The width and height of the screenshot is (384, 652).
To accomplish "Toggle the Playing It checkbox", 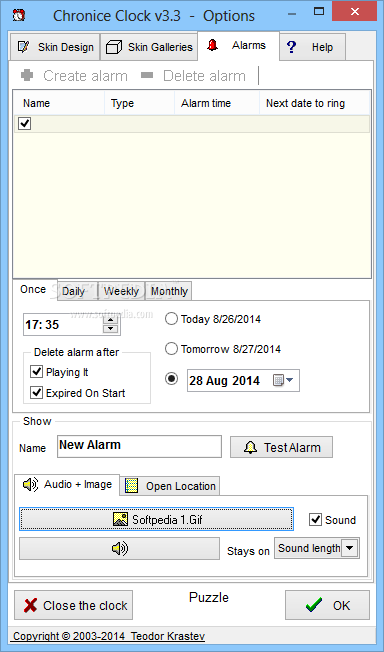I will pyautogui.click(x=37, y=372).
